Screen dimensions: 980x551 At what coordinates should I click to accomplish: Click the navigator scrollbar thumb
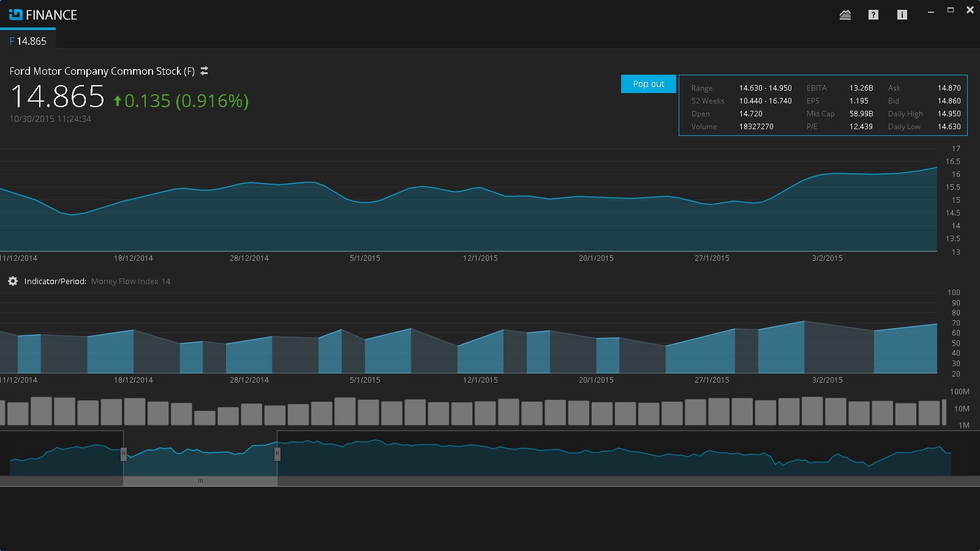(200, 481)
